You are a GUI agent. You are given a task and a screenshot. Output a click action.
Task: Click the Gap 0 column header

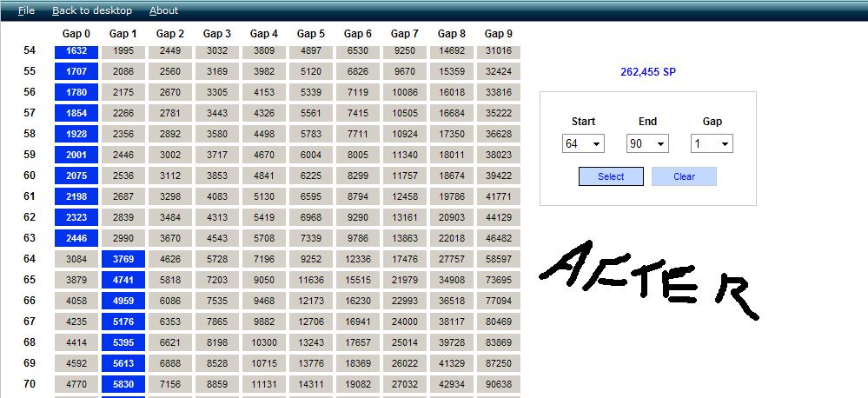point(76,34)
